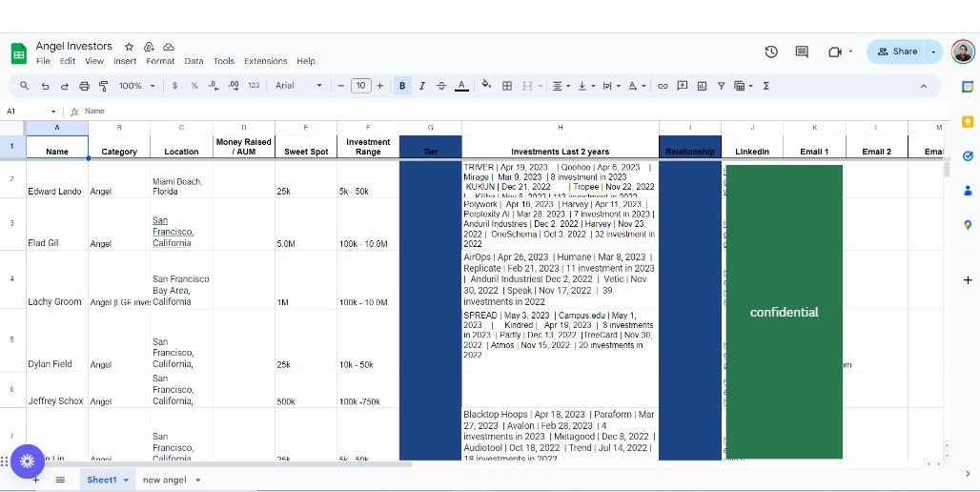Open the Tools menu
The image size is (980, 492).
(x=224, y=61)
